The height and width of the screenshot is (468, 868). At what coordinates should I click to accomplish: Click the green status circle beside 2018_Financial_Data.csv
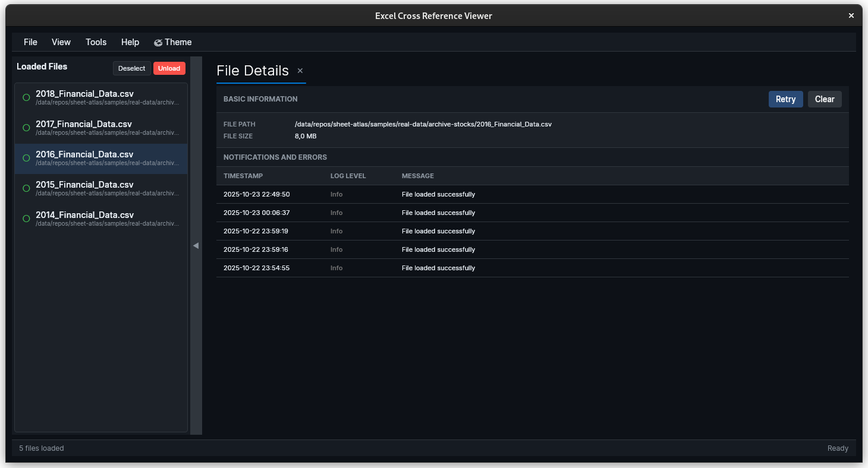(x=26, y=97)
